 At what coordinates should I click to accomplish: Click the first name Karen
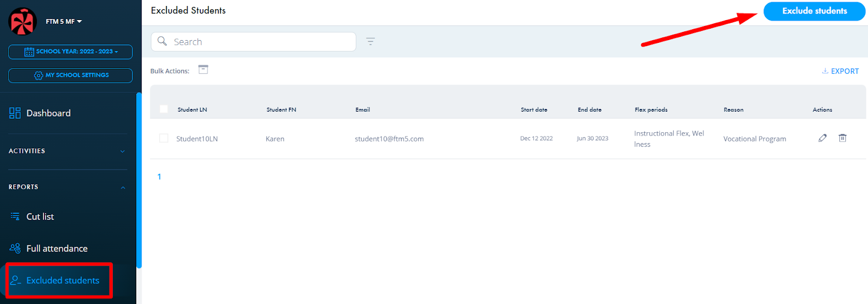275,139
